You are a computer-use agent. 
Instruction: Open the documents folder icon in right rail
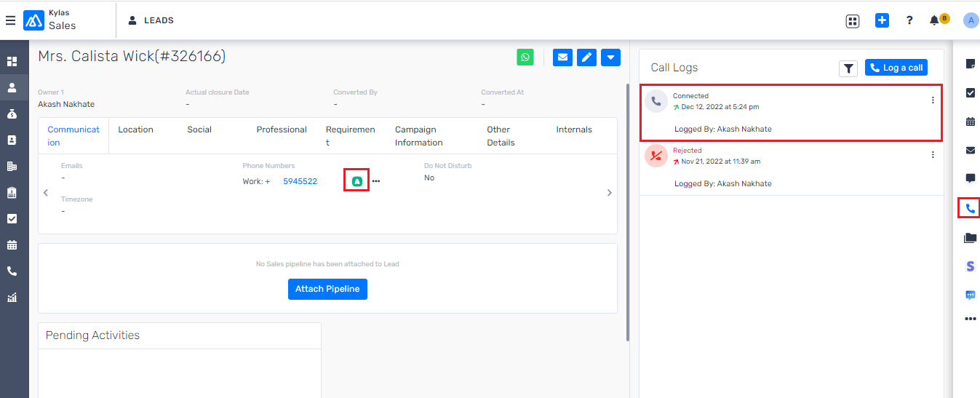[x=970, y=238]
